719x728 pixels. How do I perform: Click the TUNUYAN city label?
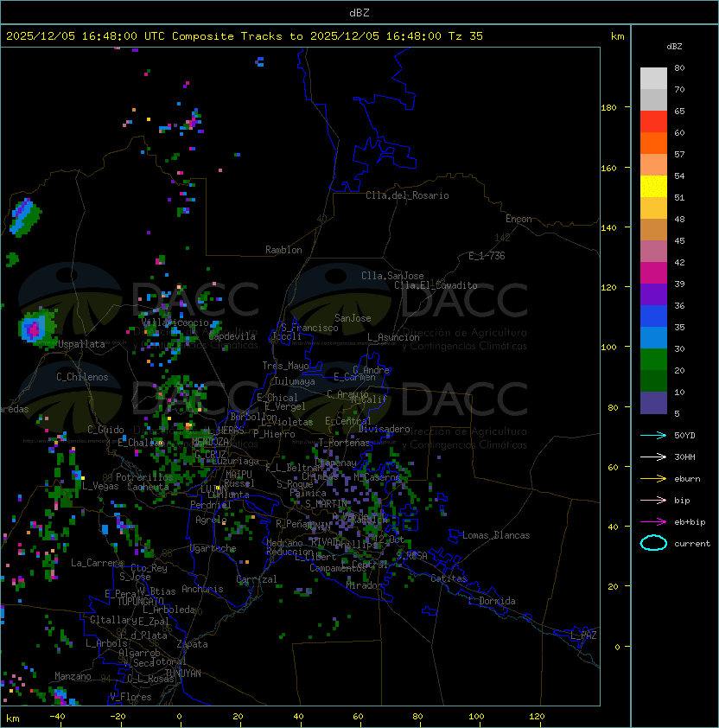[183, 674]
